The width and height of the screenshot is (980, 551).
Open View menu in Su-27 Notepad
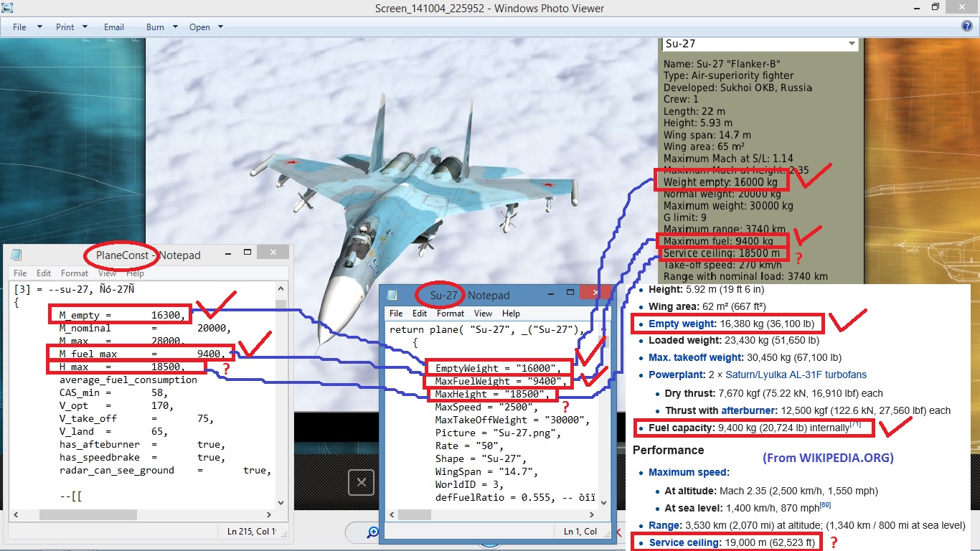(483, 313)
